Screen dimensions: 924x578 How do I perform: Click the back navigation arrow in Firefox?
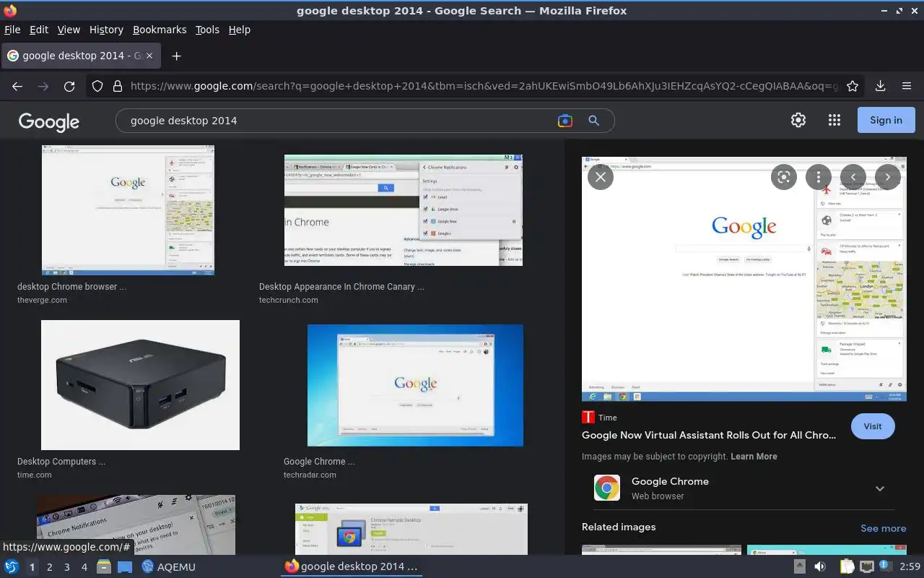(17, 86)
